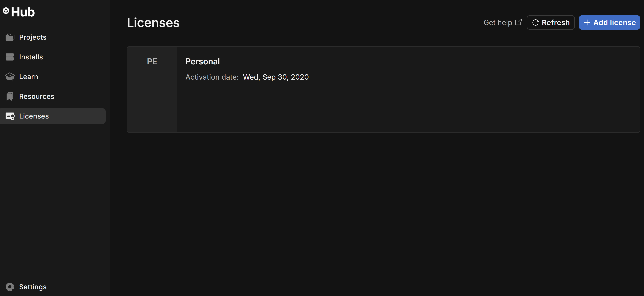
Task: Open the Learn section
Action: 28,77
